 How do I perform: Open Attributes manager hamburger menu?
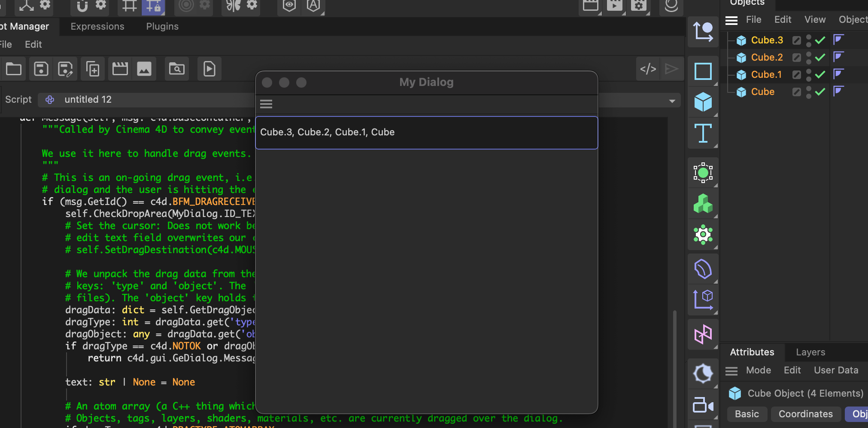click(x=731, y=371)
